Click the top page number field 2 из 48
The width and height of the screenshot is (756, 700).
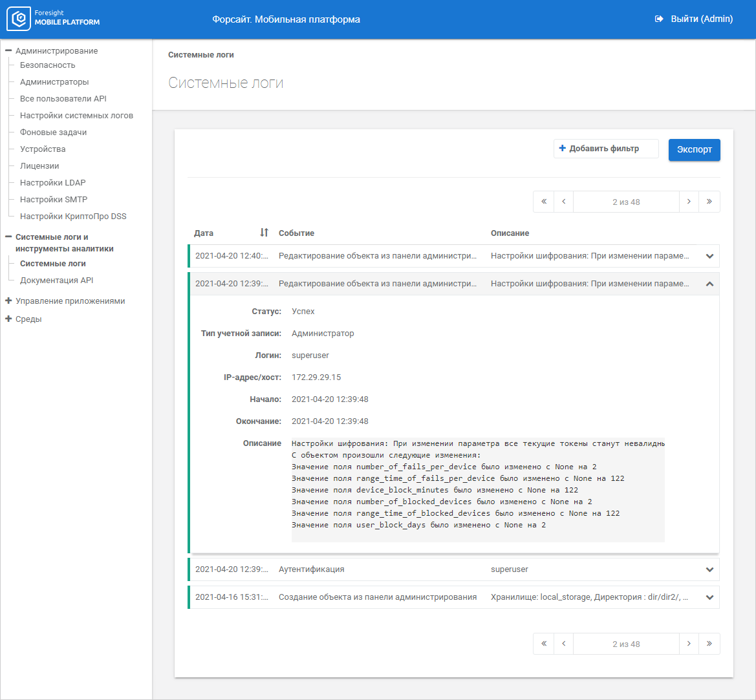pyautogui.click(x=626, y=202)
